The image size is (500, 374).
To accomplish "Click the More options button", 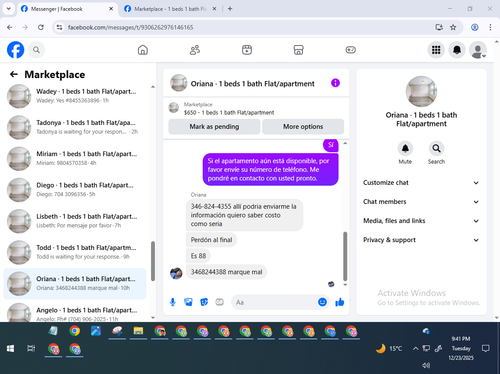I will [x=303, y=127].
